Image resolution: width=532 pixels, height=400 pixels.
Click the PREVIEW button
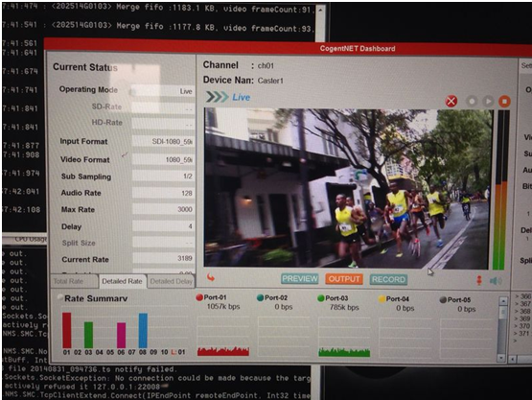(300, 279)
